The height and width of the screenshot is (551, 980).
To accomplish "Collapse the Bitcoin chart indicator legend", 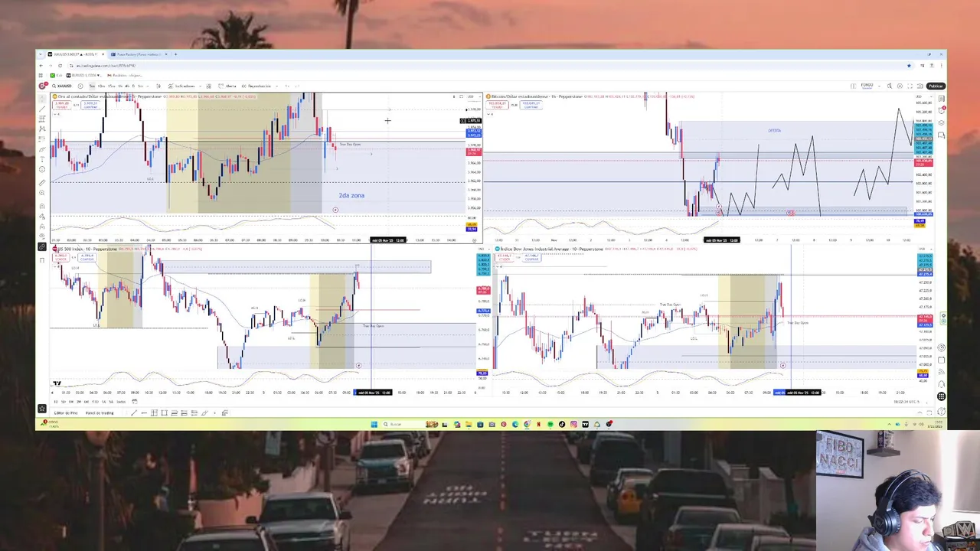I will point(488,114).
